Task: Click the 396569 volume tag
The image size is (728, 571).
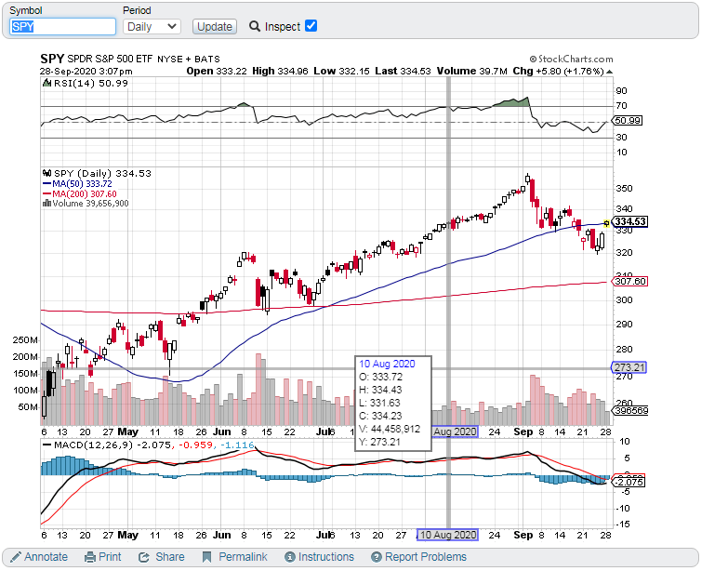Action: click(x=630, y=411)
